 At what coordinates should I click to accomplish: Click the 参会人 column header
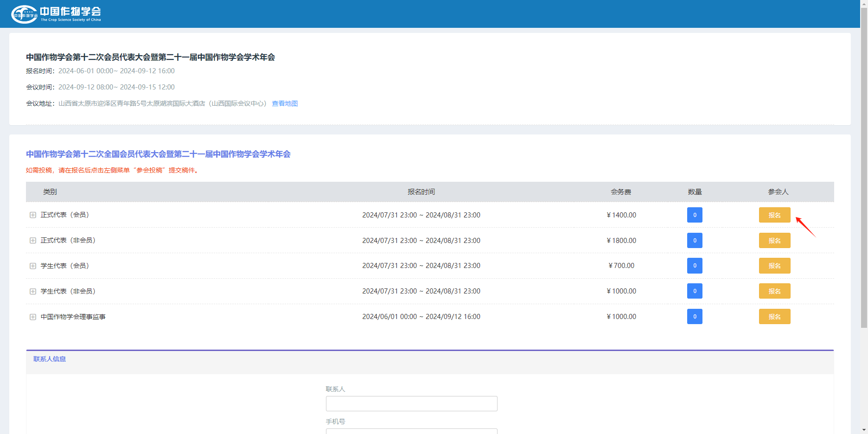(x=778, y=192)
